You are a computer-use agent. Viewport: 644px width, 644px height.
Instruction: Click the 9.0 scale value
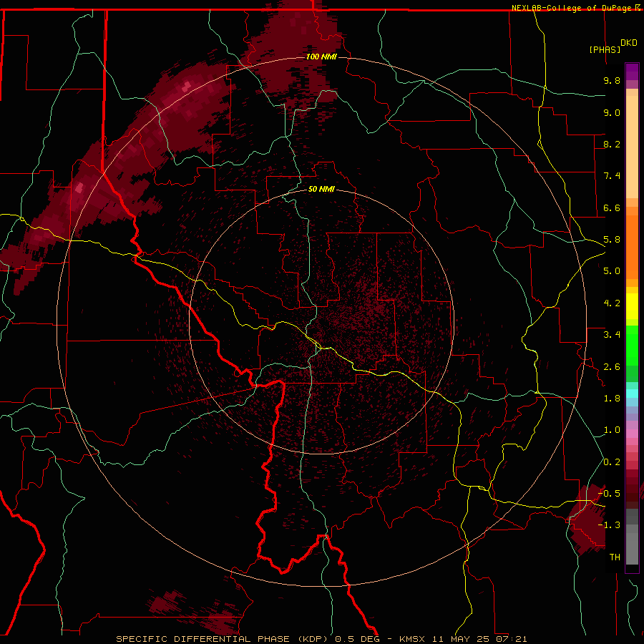pos(612,112)
